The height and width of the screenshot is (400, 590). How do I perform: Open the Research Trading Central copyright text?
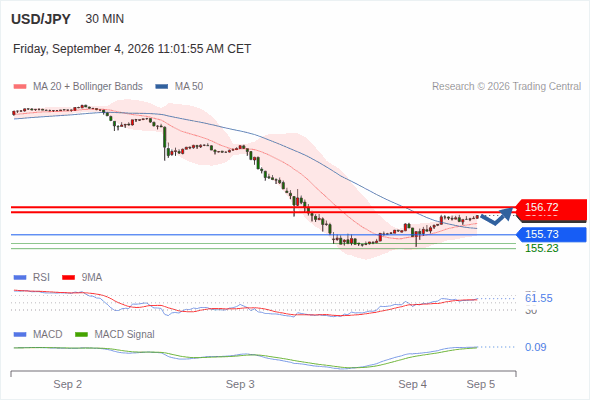pos(506,87)
